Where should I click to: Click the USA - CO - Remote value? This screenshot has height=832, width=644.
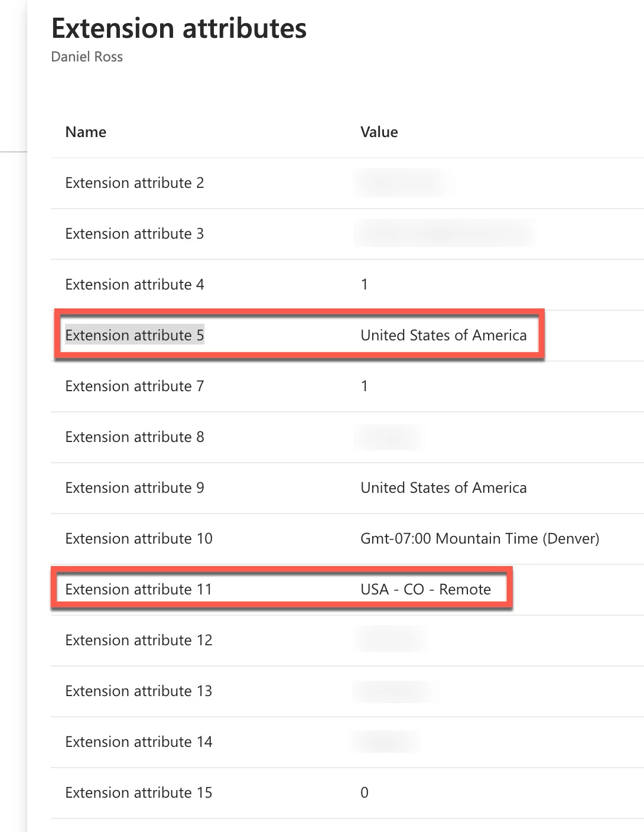[426, 589]
